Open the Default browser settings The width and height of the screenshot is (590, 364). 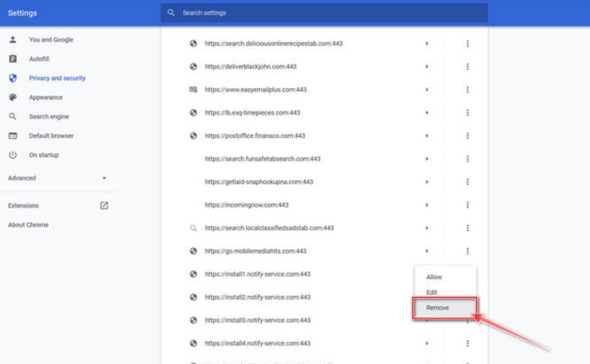pos(51,136)
